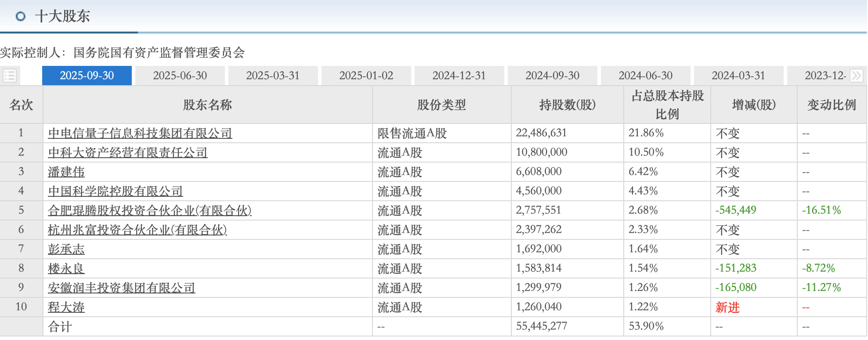This screenshot has height=340, width=868.
Task: Click shareholder name 程大涛
Action: click(x=66, y=307)
